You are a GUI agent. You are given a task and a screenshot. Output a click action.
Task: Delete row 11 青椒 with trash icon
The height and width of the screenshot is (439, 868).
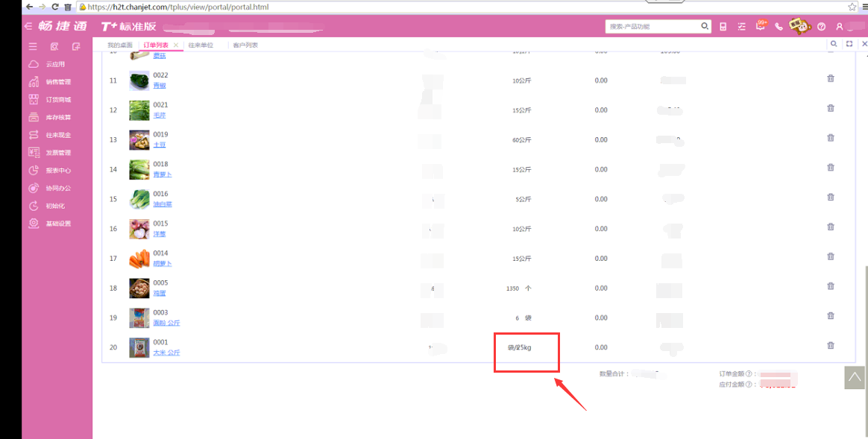pyautogui.click(x=831, y=78)
